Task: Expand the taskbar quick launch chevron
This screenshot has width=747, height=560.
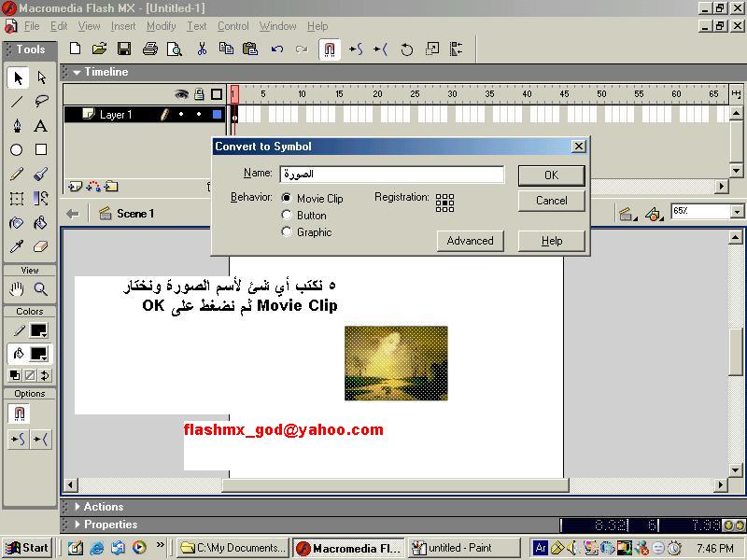Action: pos(160,544)
